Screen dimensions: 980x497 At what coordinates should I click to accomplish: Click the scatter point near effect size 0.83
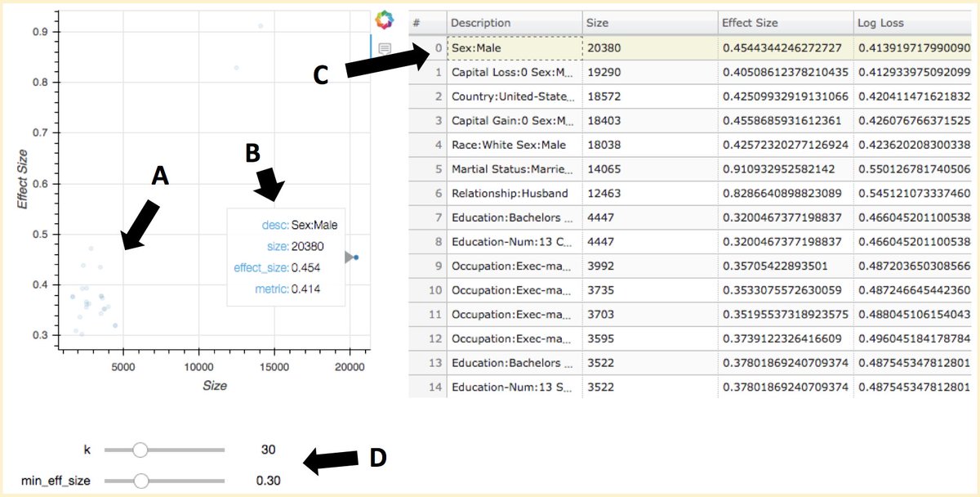[x=236, y=68]
